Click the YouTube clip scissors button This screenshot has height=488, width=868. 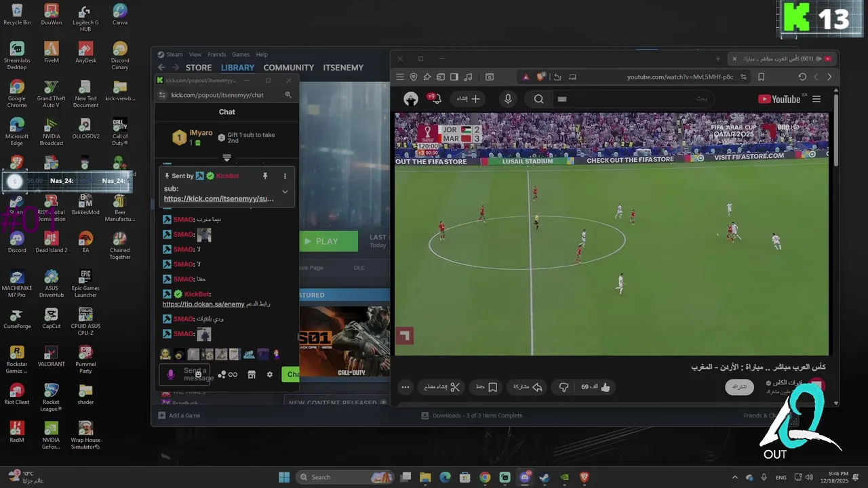coord(442,387)
